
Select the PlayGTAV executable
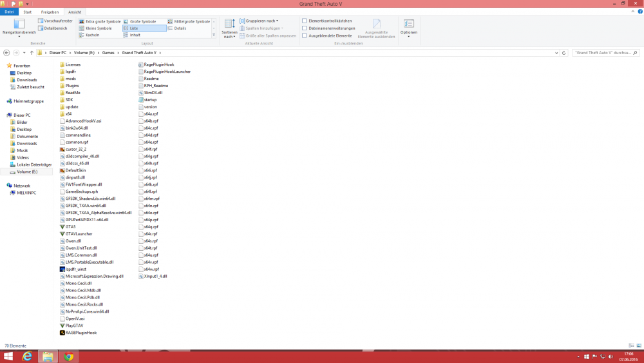coord(74,326)
